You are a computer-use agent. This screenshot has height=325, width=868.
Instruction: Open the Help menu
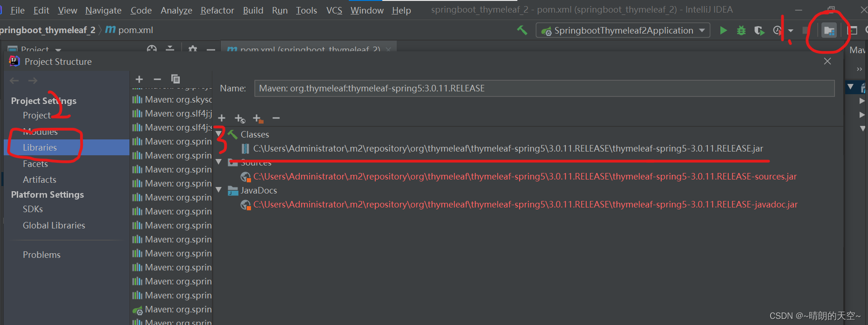pyautogui.click(x=401, y=10)
